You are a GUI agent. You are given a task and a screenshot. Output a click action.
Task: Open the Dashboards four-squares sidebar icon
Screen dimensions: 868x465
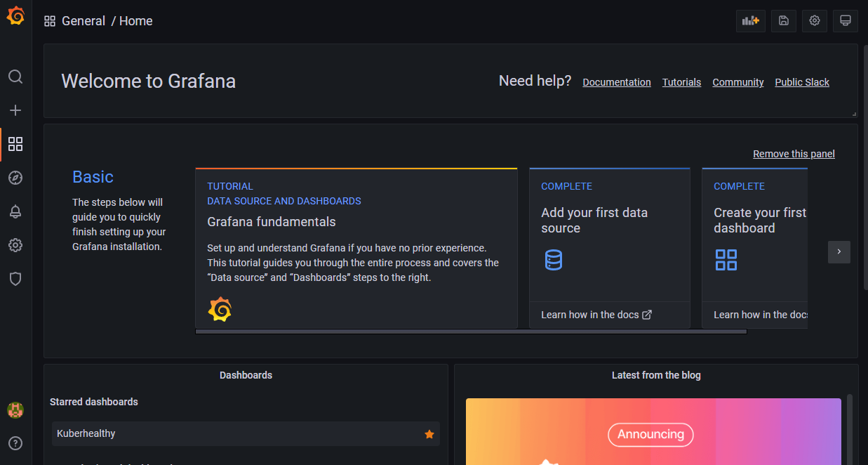tap(15, 144)
